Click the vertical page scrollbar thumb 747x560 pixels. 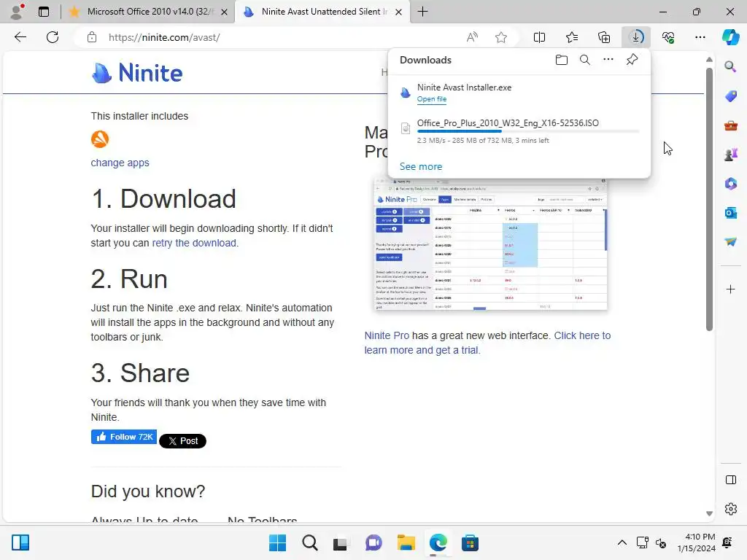[x=709, y=199]
